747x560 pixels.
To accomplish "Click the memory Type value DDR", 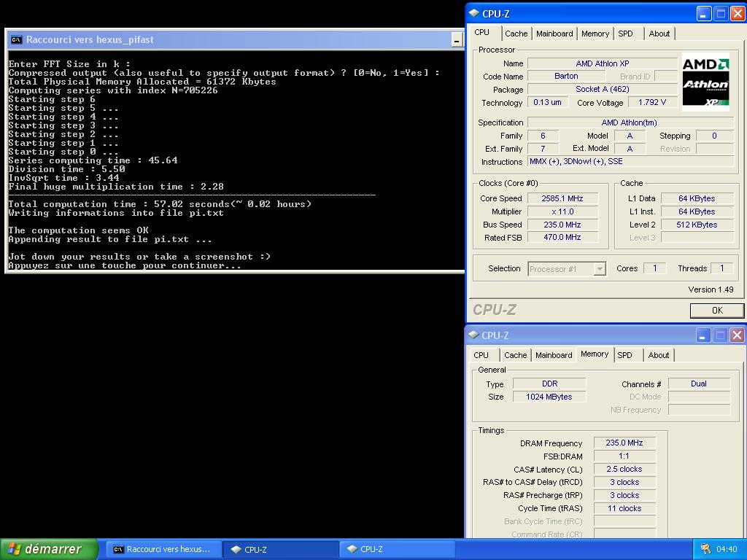I will pyautogui.click(x=549, y=384).
